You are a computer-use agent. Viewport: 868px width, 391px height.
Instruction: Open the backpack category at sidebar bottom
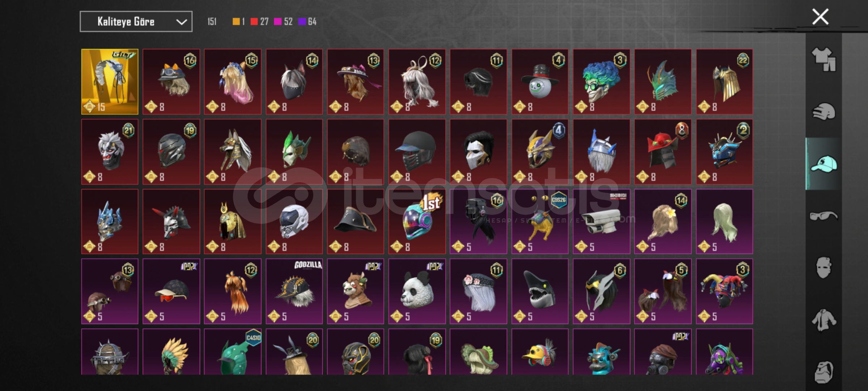824,372
